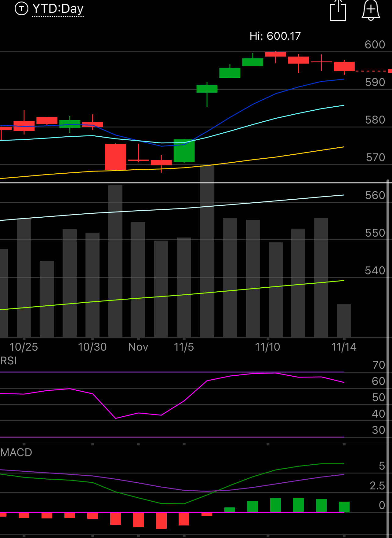Tap the green candle at 11/5
The image size is (392, 538).
click(184, 151)
